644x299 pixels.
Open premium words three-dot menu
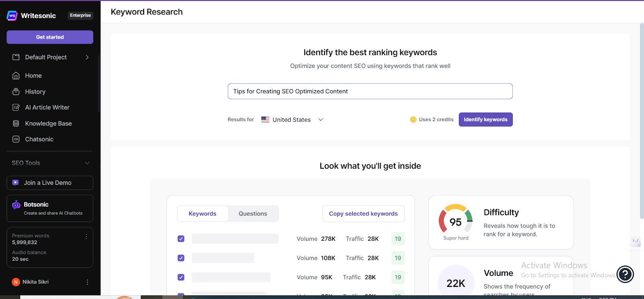86,237
